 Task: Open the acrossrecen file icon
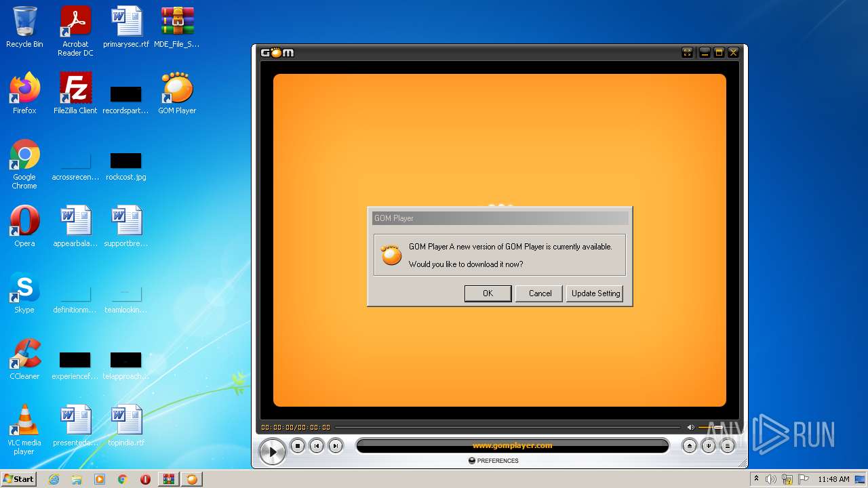[75, 167]
